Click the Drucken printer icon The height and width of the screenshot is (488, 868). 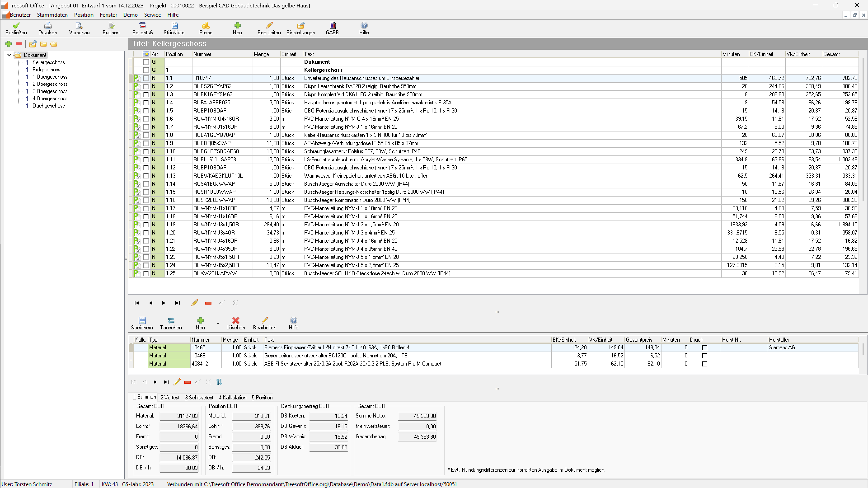coord(48,25)
